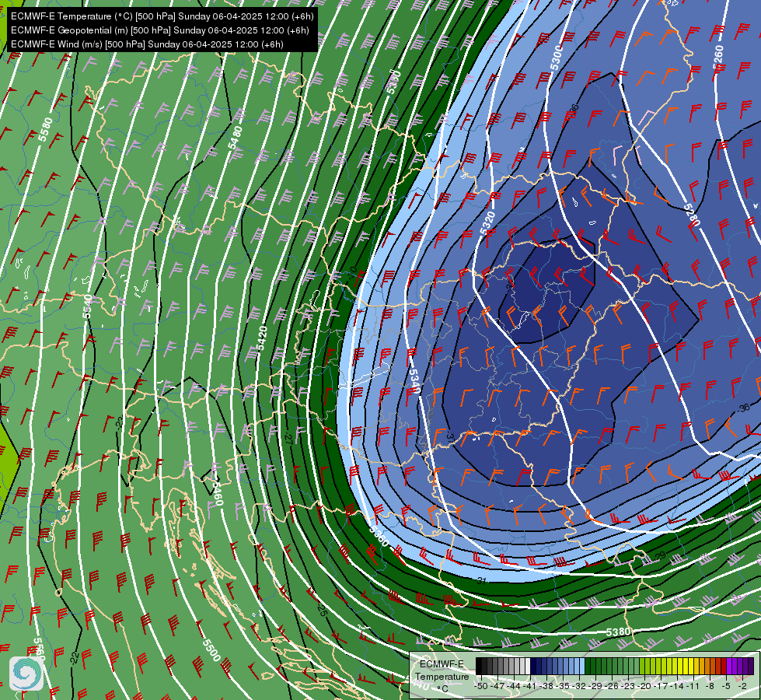Click the -14 legend tick label

677,686
